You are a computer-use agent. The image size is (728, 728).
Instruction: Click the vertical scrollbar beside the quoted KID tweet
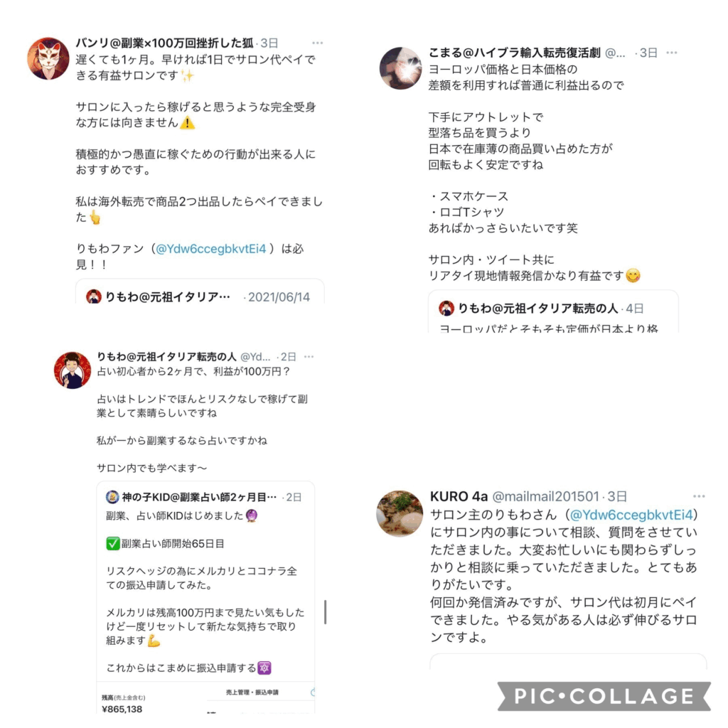(326, 612)
